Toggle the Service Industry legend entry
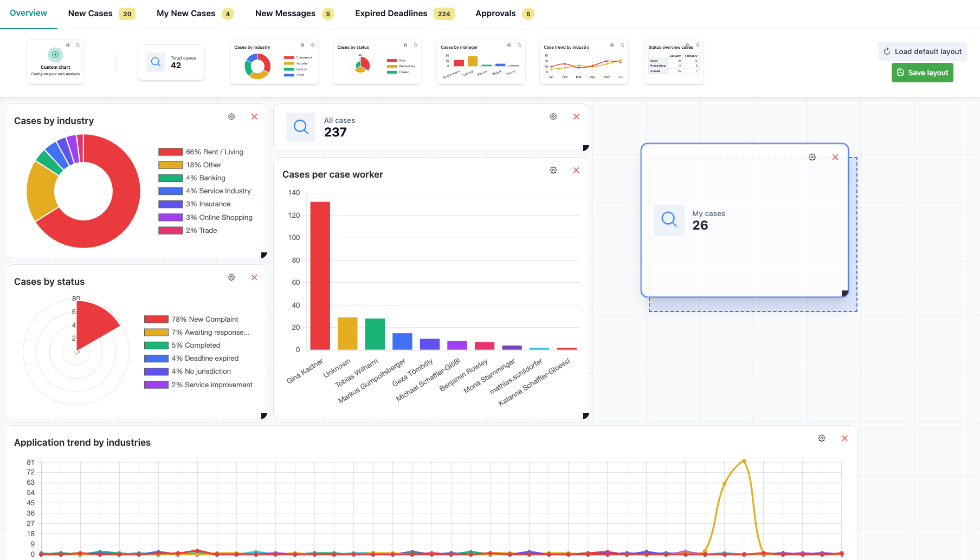Viewport: 980px width, 560px height. click(x=205, y=191)
